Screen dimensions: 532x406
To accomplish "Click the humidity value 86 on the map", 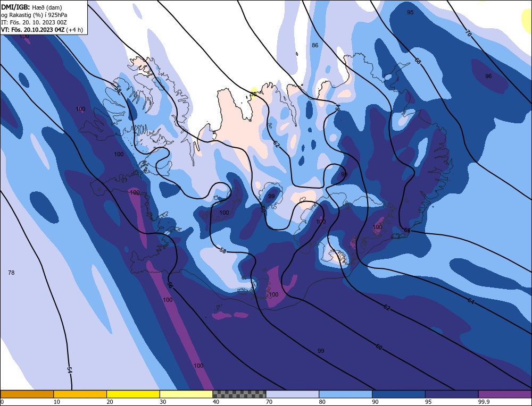I will point(315,45).
